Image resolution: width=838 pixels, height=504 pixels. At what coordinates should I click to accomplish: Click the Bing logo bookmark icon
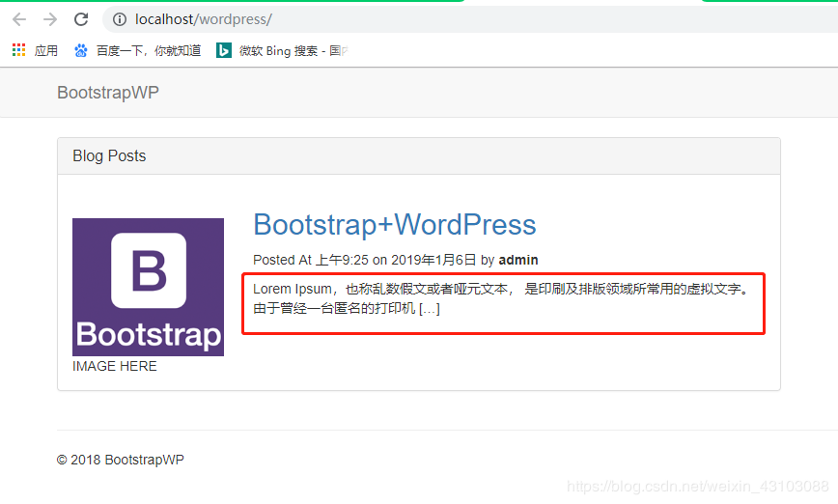coord(224,50)
